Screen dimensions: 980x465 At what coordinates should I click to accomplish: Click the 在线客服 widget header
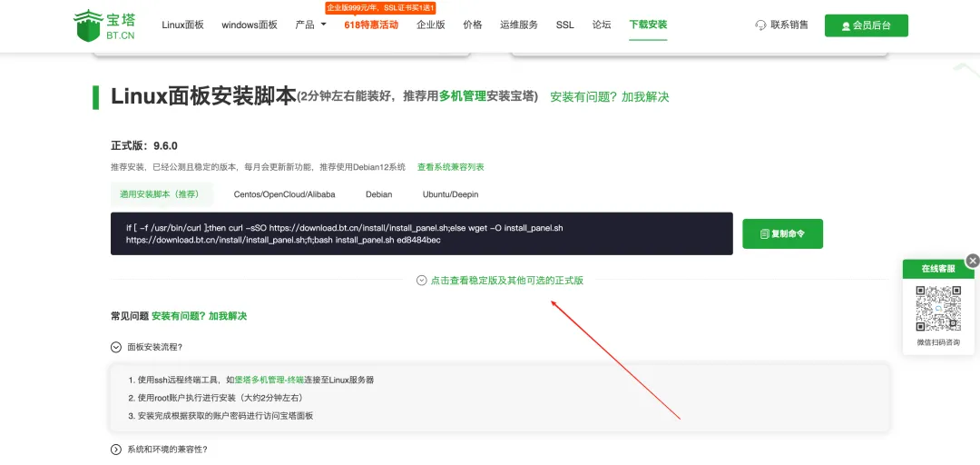(938, 269)
